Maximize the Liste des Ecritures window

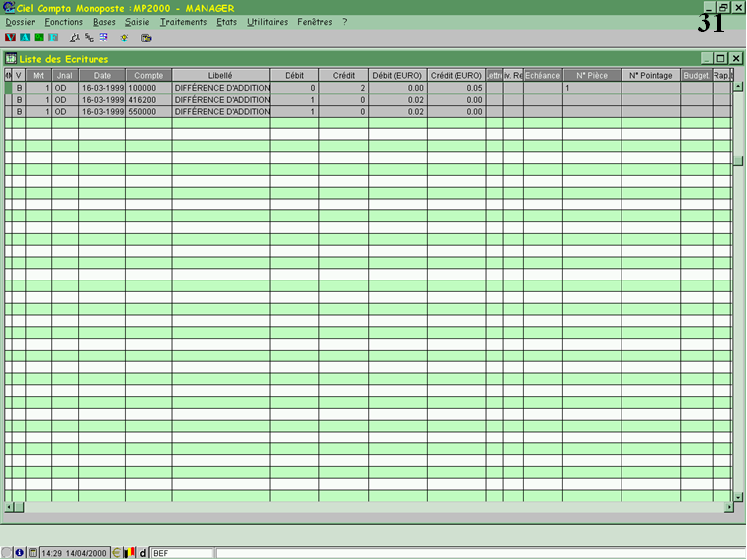pos(721,59)
